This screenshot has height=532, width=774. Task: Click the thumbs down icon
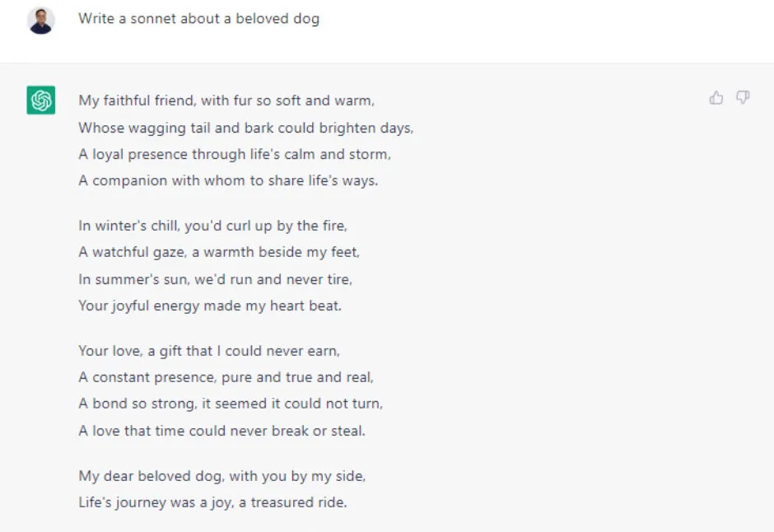coord(743,98)
